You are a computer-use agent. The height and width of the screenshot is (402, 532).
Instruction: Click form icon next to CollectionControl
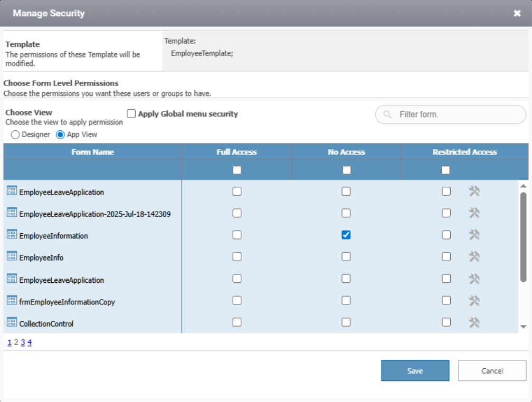12,322
